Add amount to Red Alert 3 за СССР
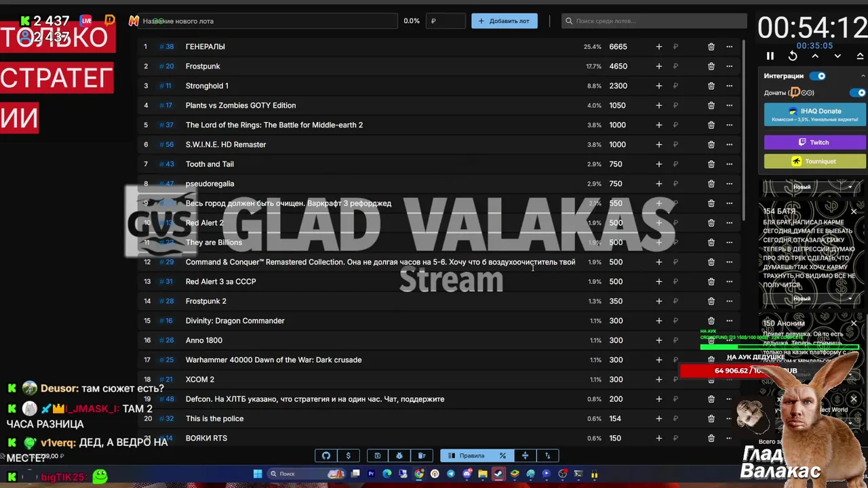The height and width of the screenshot is (488, 868). coord(658,281)
